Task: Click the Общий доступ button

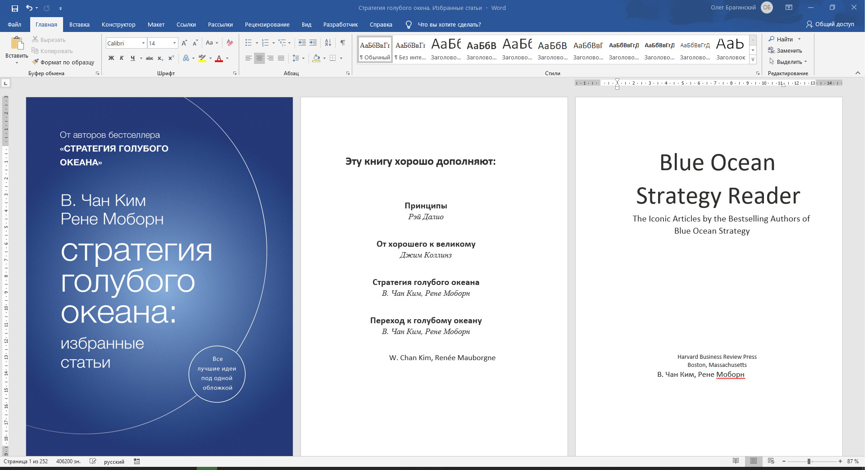Action: click(x=830, y=24)
